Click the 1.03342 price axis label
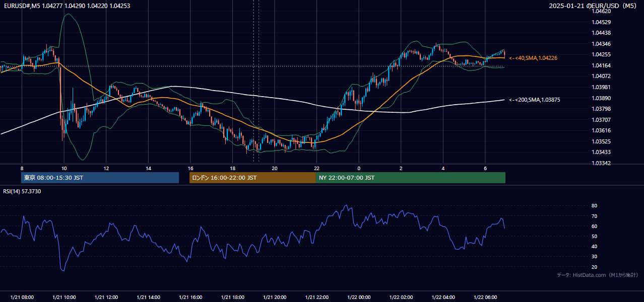Screen dimensions: 644x302 pos(602,163)
